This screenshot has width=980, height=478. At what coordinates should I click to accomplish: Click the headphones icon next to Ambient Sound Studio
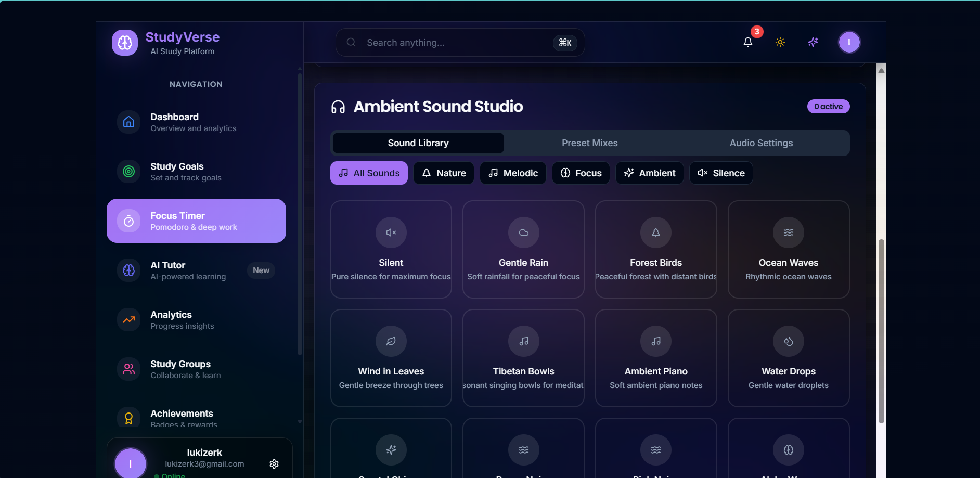(x=338, y=106)
